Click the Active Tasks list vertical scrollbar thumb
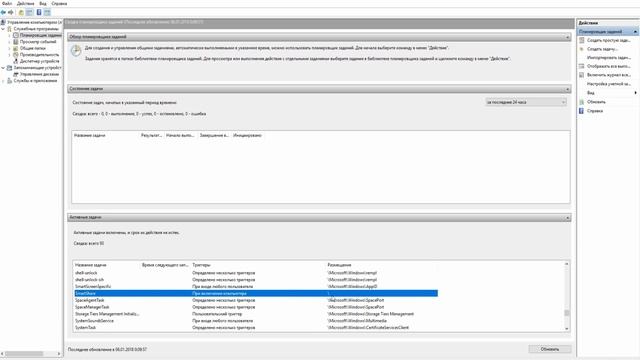 click(567, 313)
